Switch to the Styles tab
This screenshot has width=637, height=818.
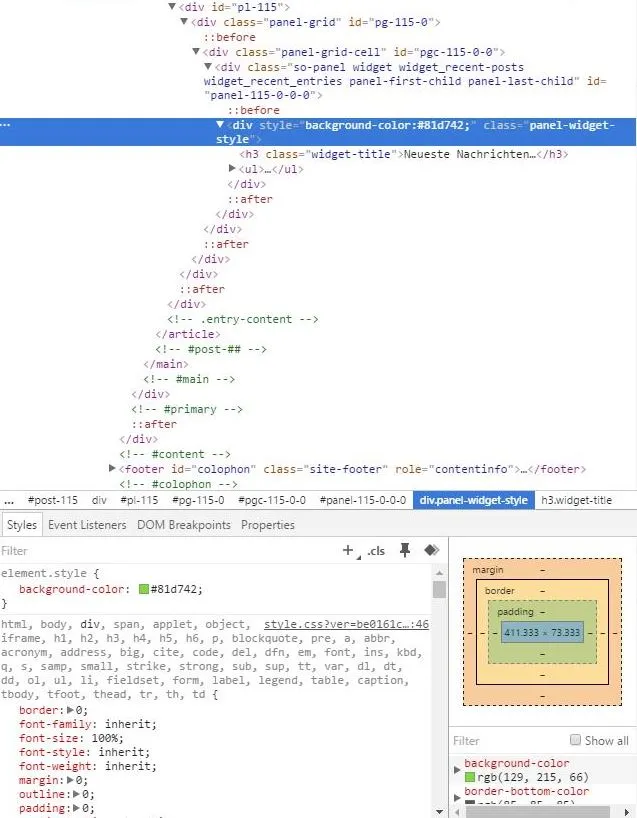[22, 525]
